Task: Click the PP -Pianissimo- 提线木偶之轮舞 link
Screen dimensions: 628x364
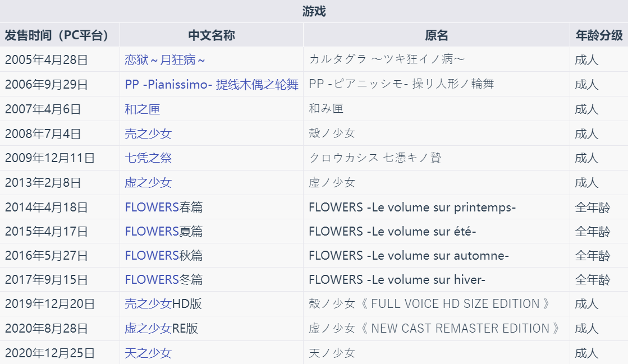Action: [x=212, y=84]
